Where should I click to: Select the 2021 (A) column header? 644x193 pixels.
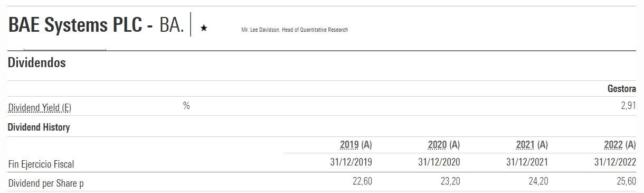pos(532,144)
